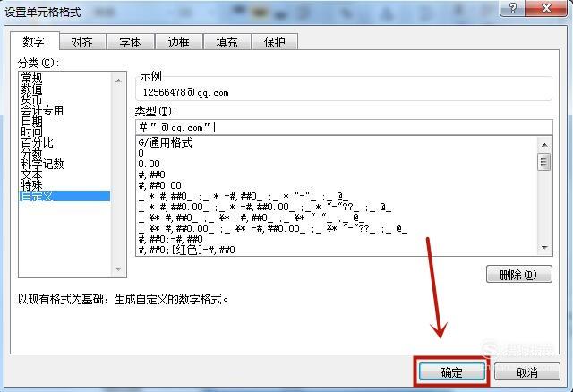Choose 分数 category
This screenshot has height=392, width=573.
click(x=64, y=153)
